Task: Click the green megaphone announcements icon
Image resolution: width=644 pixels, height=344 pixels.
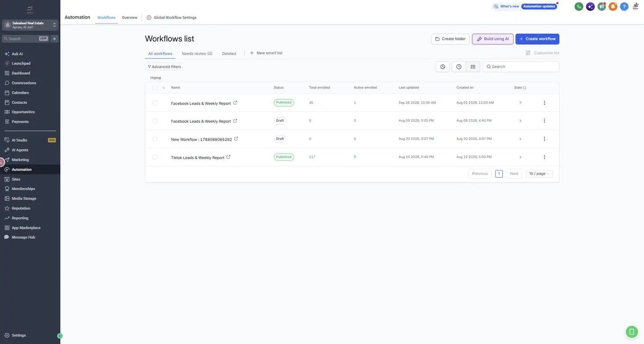Action: 602,7
